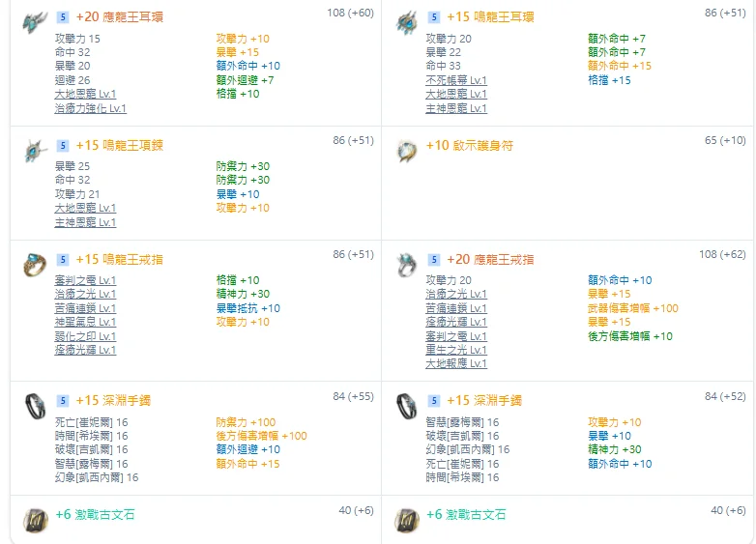Click the +20 應龍王戒指 item name

tap(490, 260)
